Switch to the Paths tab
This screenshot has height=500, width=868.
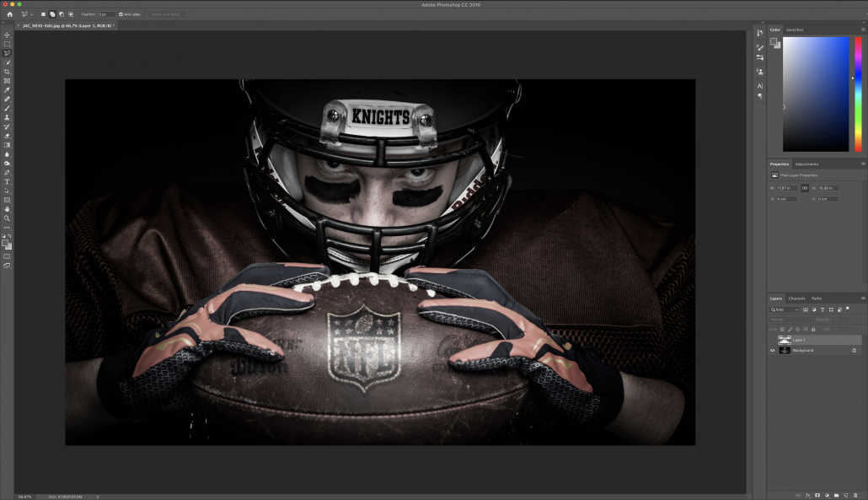817,298
